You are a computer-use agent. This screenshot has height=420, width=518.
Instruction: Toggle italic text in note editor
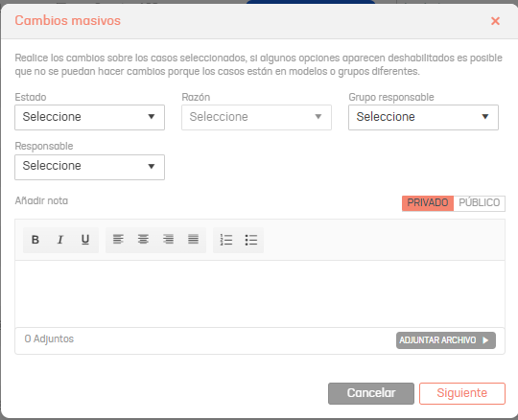(x=60, y=240)
